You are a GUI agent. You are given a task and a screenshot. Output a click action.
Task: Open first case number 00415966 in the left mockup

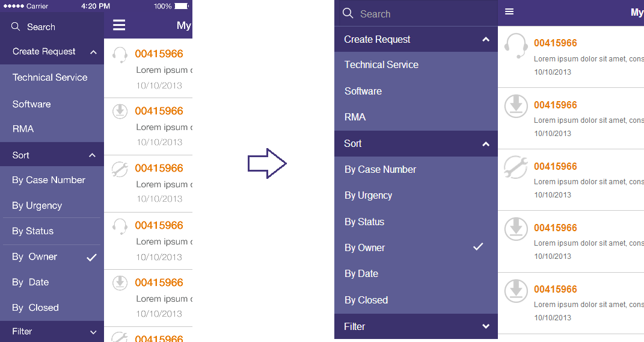pyautogui.click(x=159, y=54)
